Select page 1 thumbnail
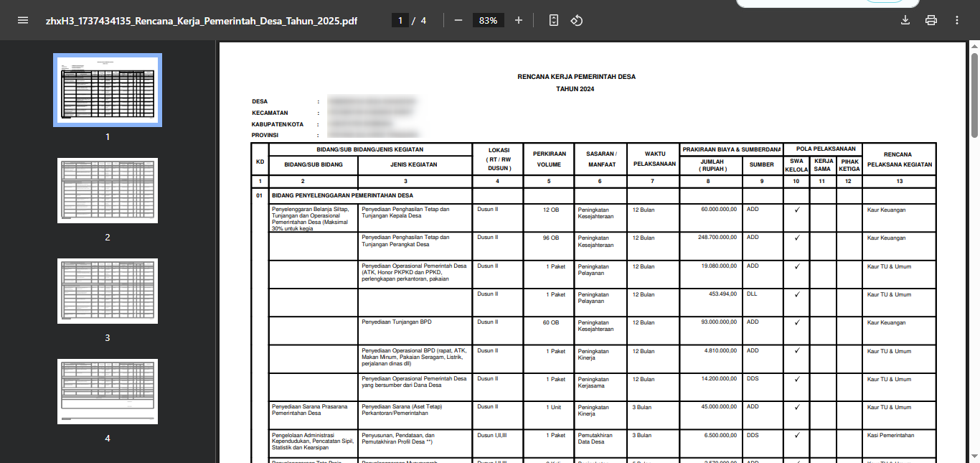The image size is (980, 463). click(x=108, y=90)
